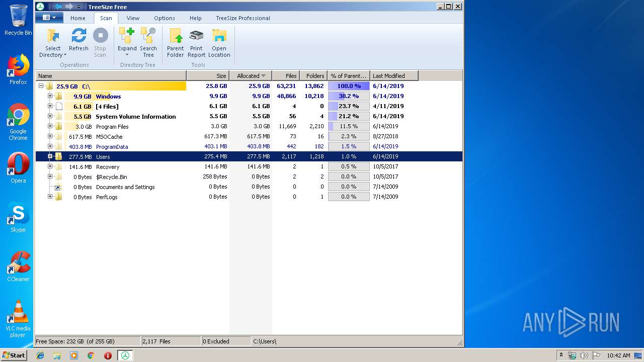
Task: Click the back arrow in the title bar
Action: pyautogui.click(x=58, y=7)
